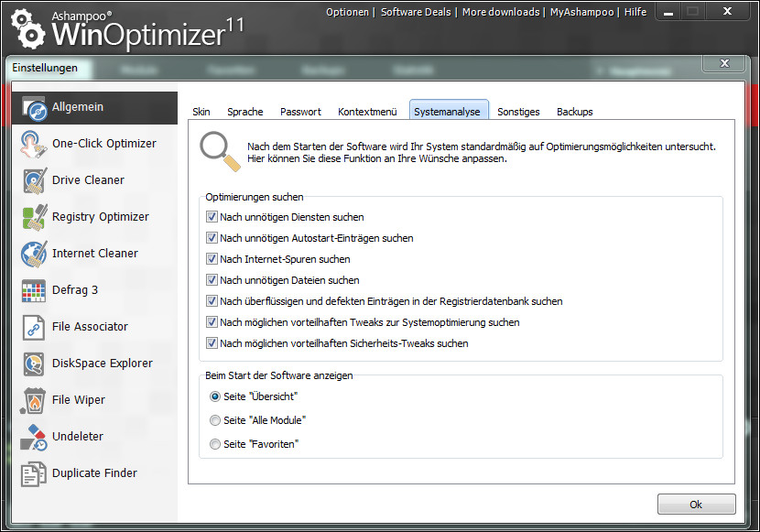Select the Defrag 3 icon

tap(34, 290)
